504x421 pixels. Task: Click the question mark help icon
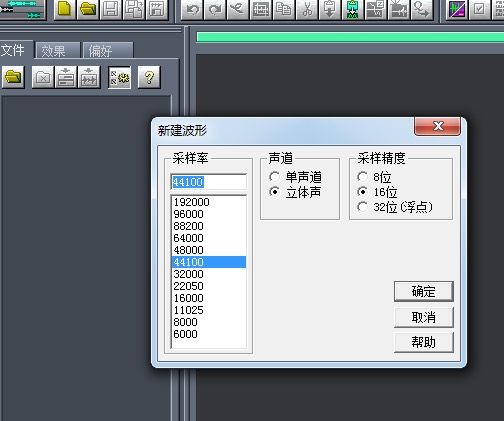click(x=149, y=77)
